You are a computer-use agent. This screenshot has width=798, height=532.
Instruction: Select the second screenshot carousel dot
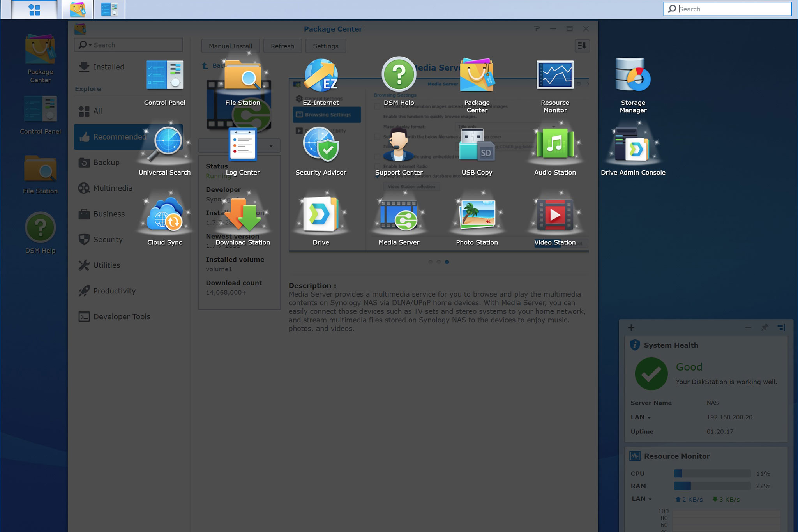(439, 262)
